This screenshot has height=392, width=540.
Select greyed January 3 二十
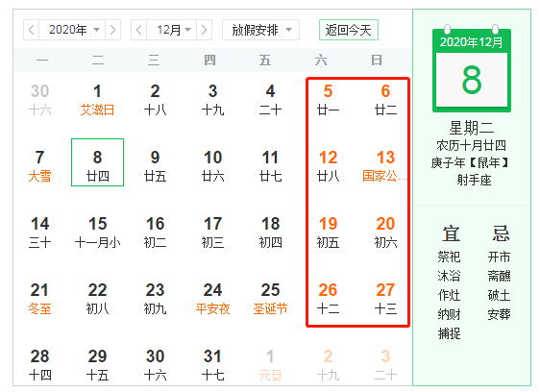pos(385,365)
